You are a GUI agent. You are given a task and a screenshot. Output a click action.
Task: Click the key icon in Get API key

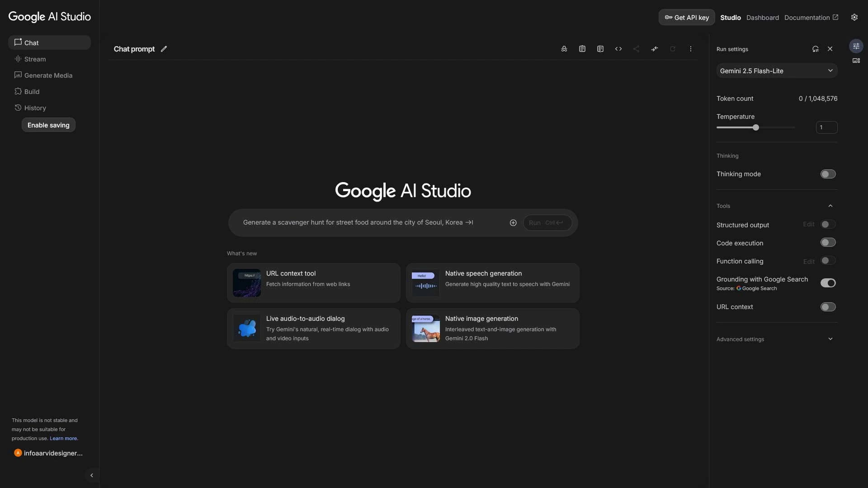[668, 17]
